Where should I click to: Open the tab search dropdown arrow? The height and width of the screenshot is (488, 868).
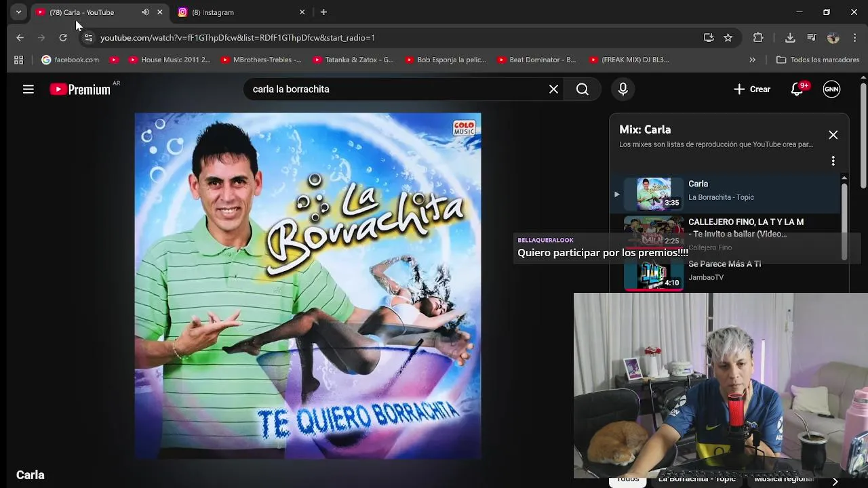click(18, 12)
